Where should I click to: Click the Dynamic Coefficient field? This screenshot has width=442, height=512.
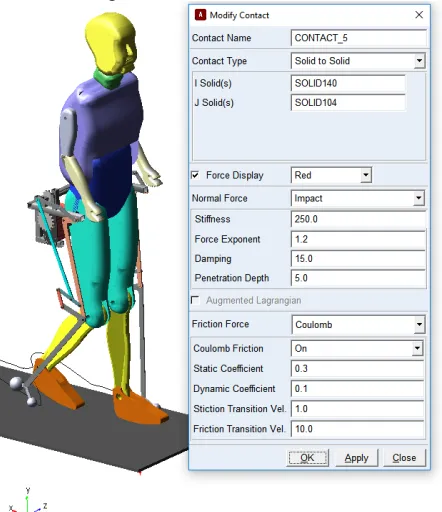(x=357, y=389)
